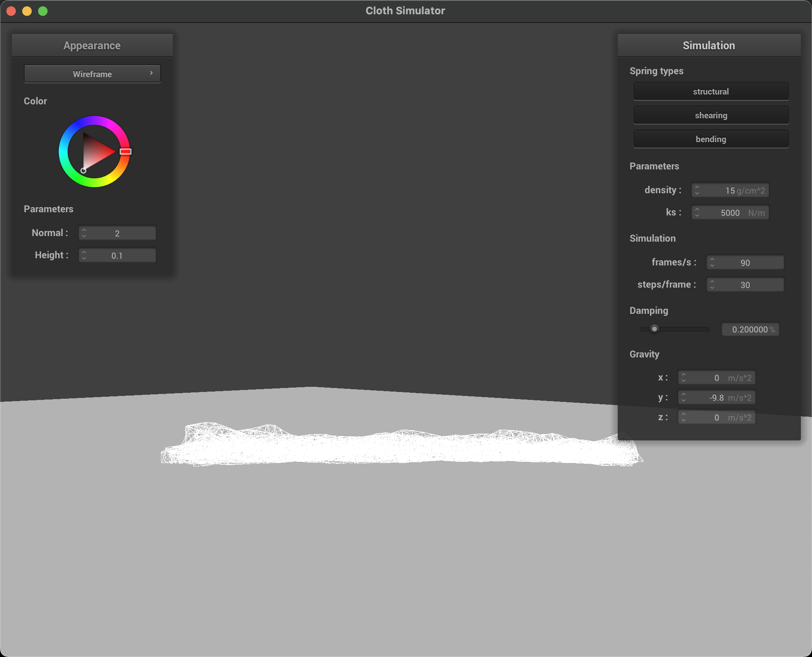812x657 pixels.
Task: Click the Simulation panel header
Action: [x=709, y=46]
